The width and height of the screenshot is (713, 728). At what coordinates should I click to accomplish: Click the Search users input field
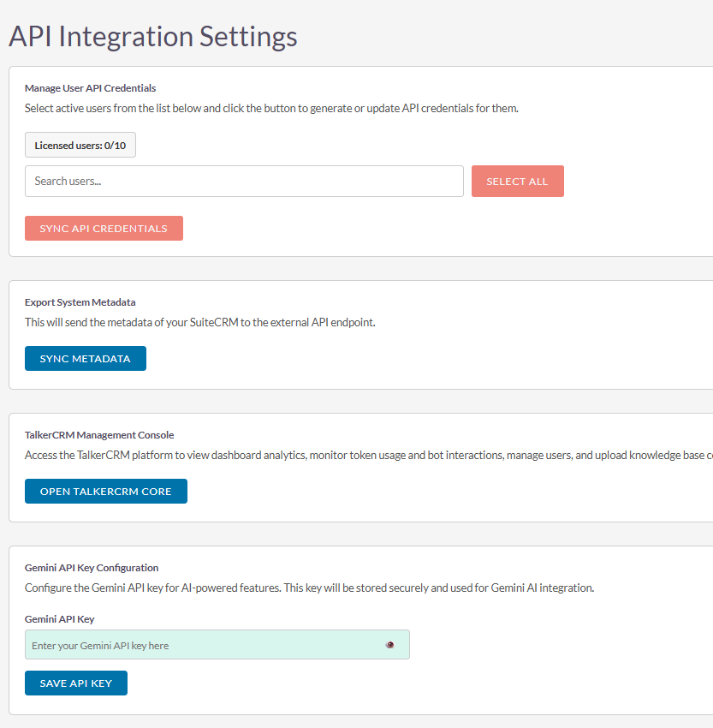tap(244, 181)
